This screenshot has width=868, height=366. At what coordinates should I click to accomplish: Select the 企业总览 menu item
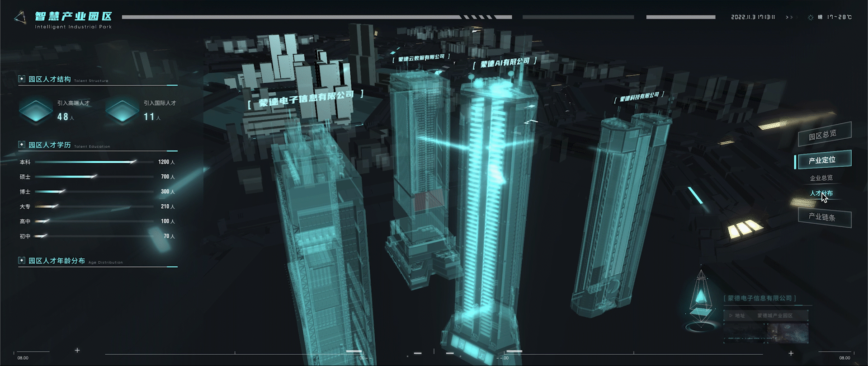[821, 178]
